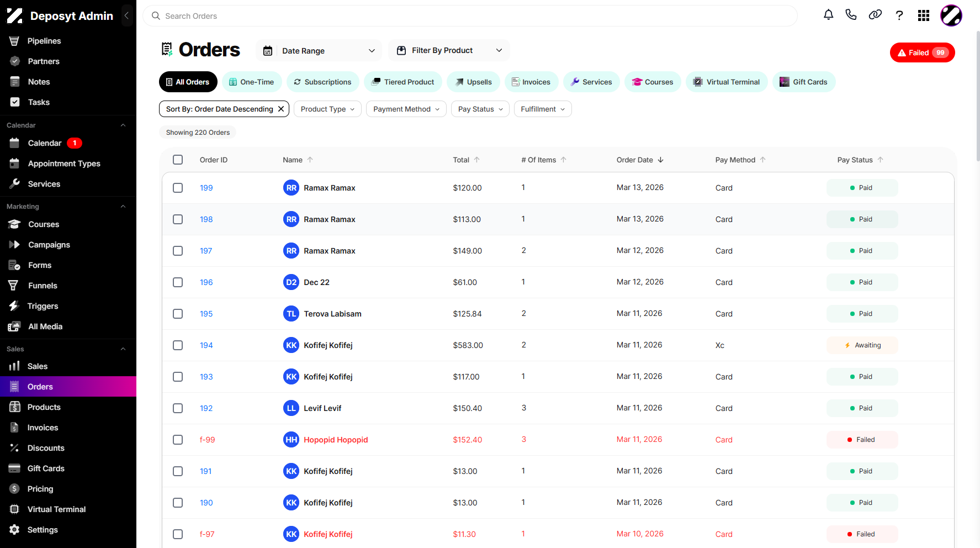980x548 pixels.
Task: Open help question mark icon
Action: (x=899, y=15)
